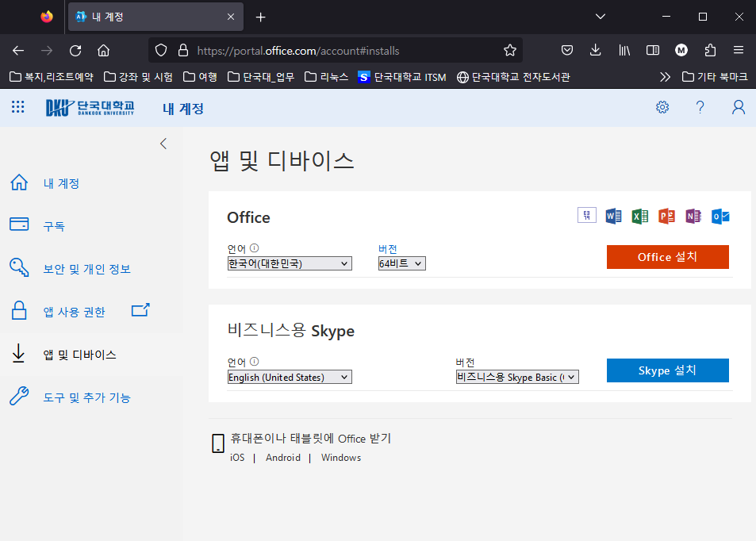This screenshot has height=541, width=756.
Task: Go to 도구 및 추가 기능 in sidebar
Action: pos(86,397)
